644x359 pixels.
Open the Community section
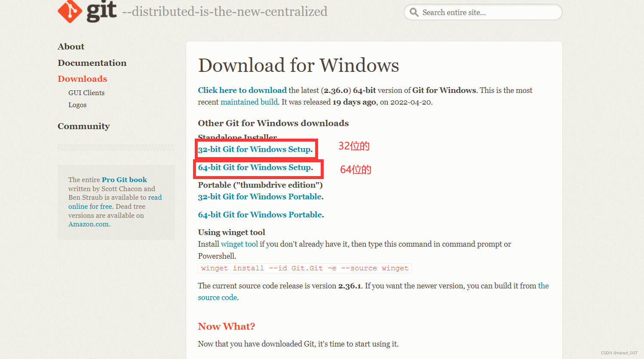coord(84,126)
